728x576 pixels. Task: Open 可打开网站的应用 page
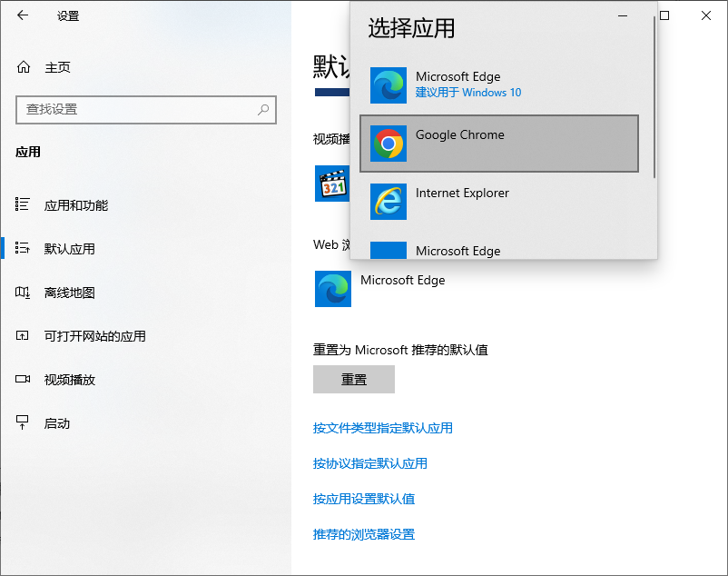94,336
